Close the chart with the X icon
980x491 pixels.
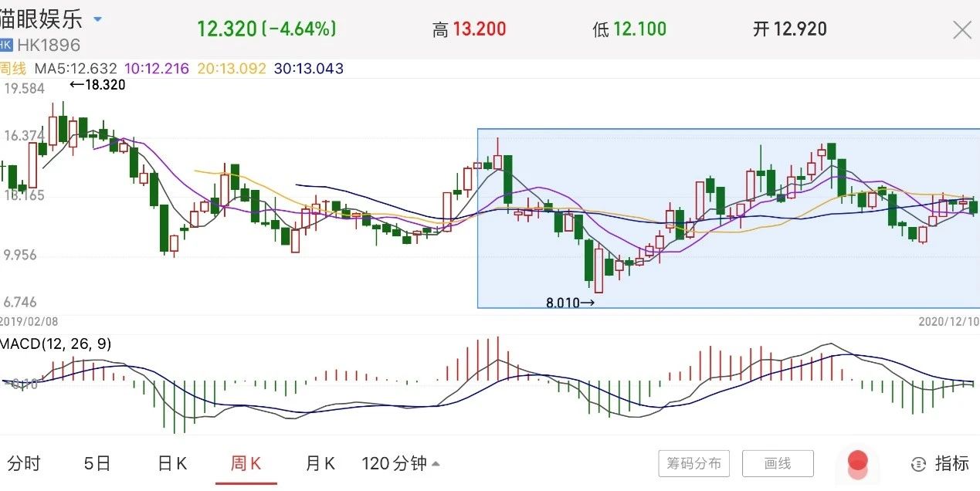962,30
